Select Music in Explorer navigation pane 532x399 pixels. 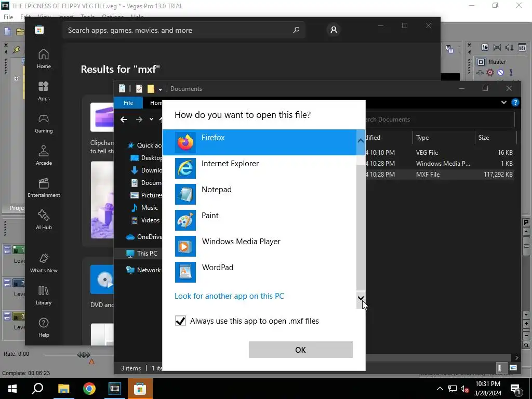tap(145, 208)
